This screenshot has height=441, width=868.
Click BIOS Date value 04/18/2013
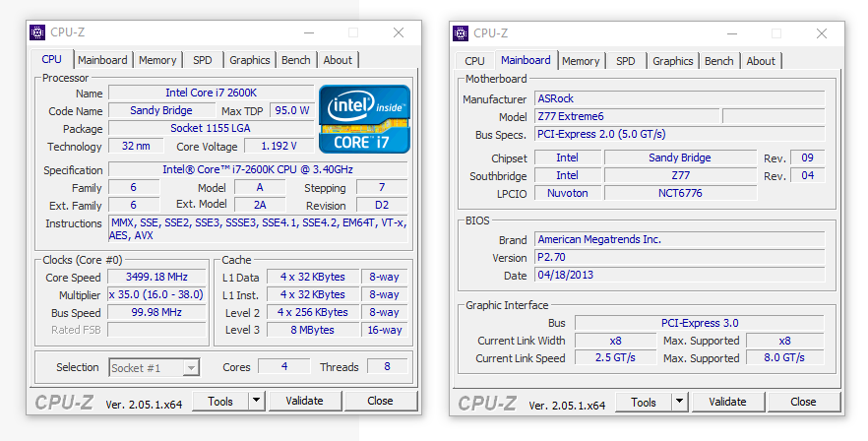680,275
